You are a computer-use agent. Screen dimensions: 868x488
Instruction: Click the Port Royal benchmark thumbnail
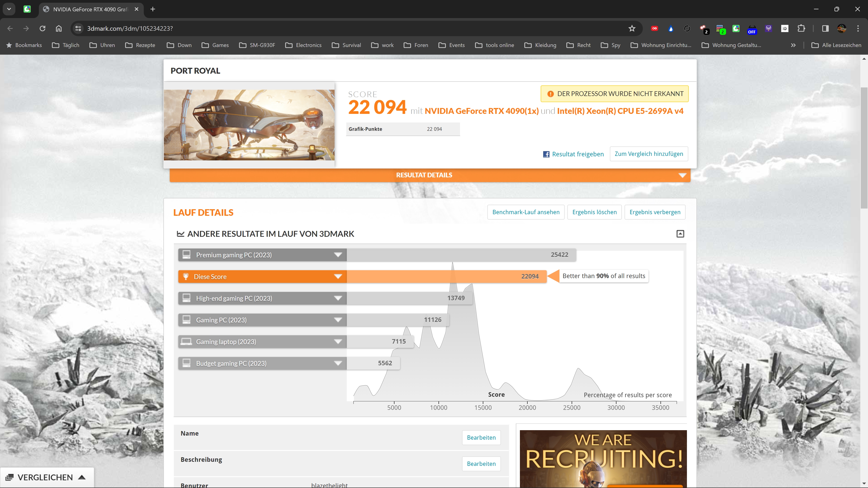249,125
